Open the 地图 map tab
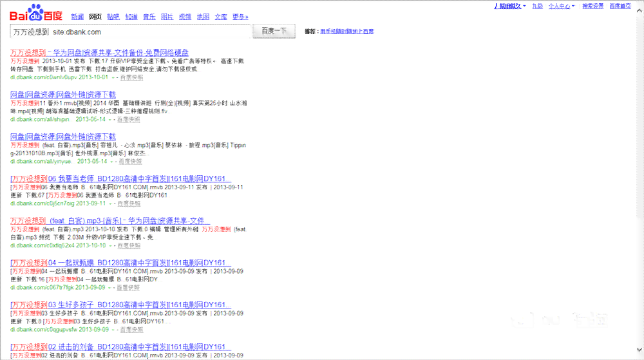The image size is (644, 360). click(203, 17)
